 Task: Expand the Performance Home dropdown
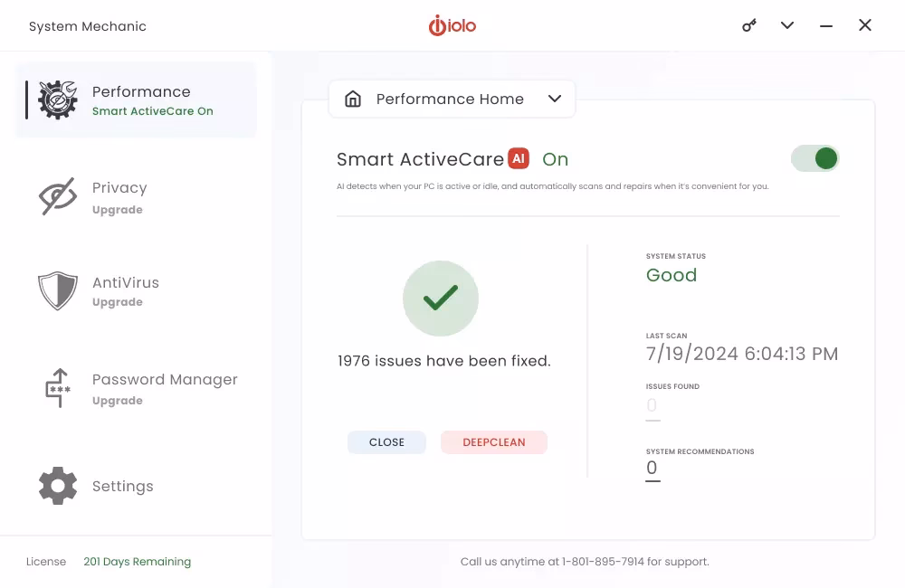(555, 99)
